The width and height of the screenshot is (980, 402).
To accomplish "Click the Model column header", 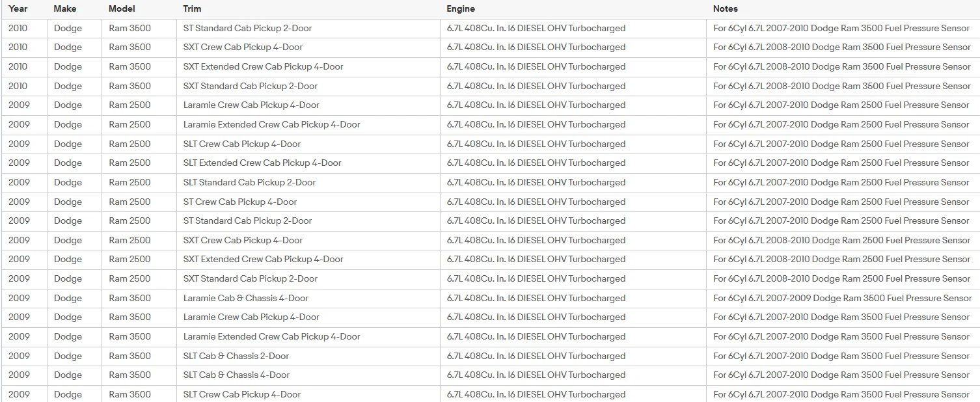I will tap(122, 9).
